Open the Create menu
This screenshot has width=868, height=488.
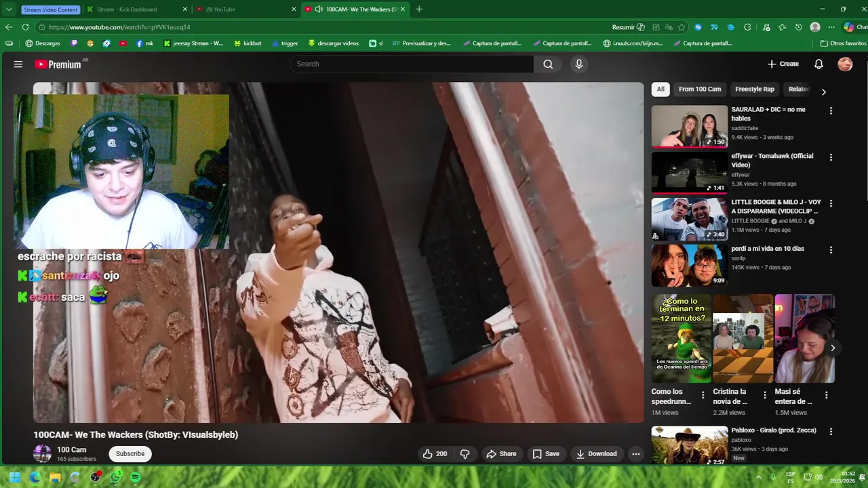(x=783, y=64)
